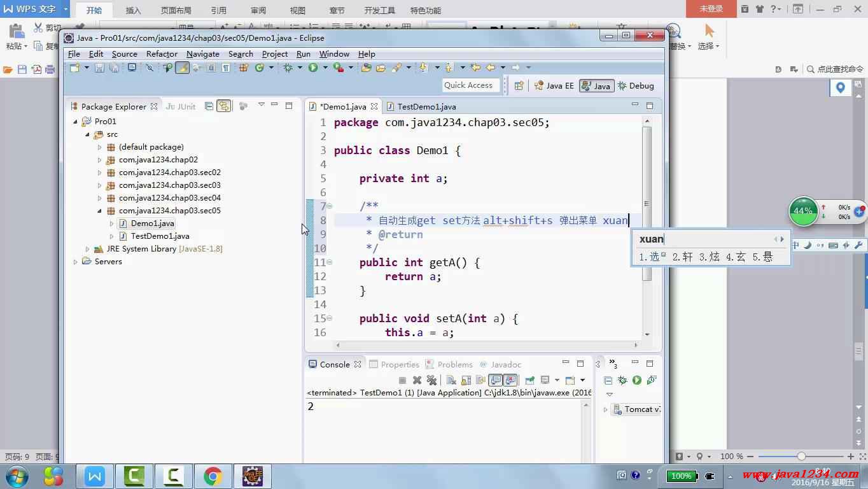Open the Refactor menu
Screen dimensions: 868x489
coord(162,54)
